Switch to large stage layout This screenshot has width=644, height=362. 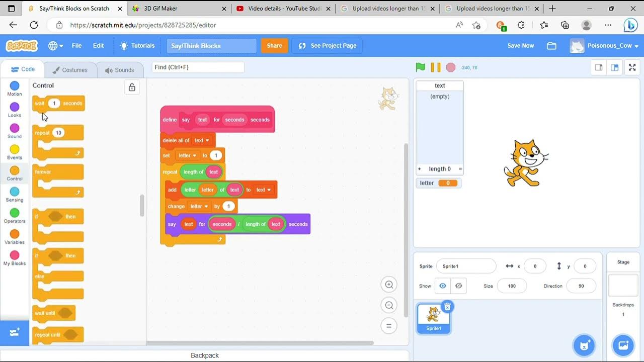614,67
